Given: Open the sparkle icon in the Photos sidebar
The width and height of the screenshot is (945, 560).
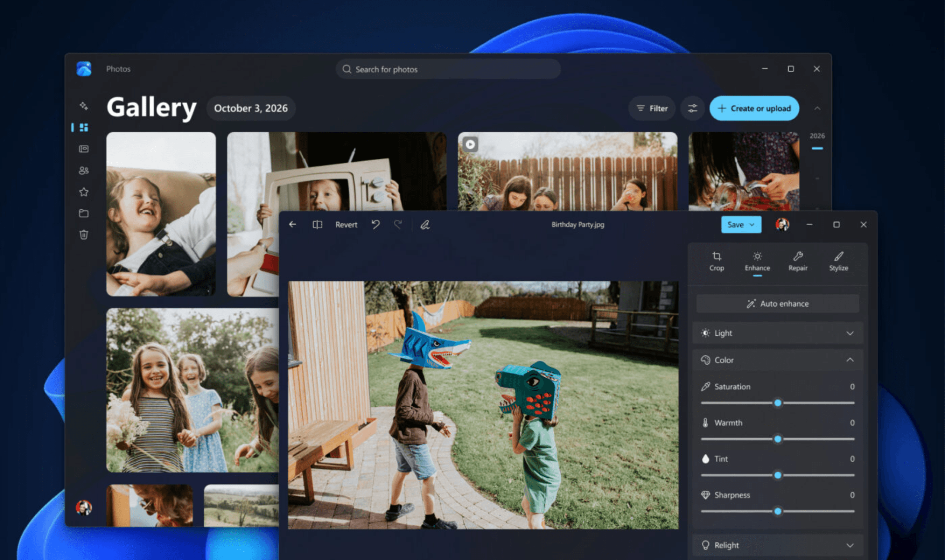Looking at the screenshot, I should (84, 106).
